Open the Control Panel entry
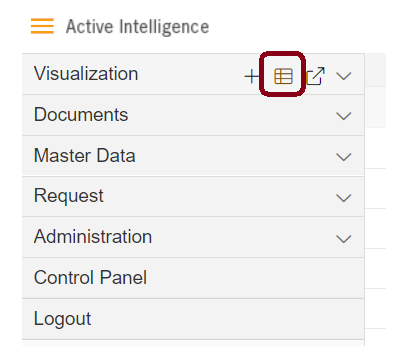Image resolution: width=398 pixels, height=361 pixels. tap(90, 278)
